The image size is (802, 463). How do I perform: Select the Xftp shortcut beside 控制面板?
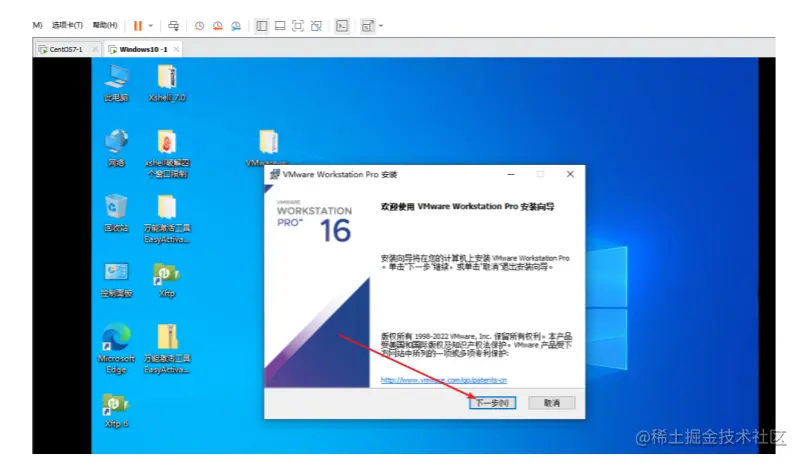coord(167,280)
